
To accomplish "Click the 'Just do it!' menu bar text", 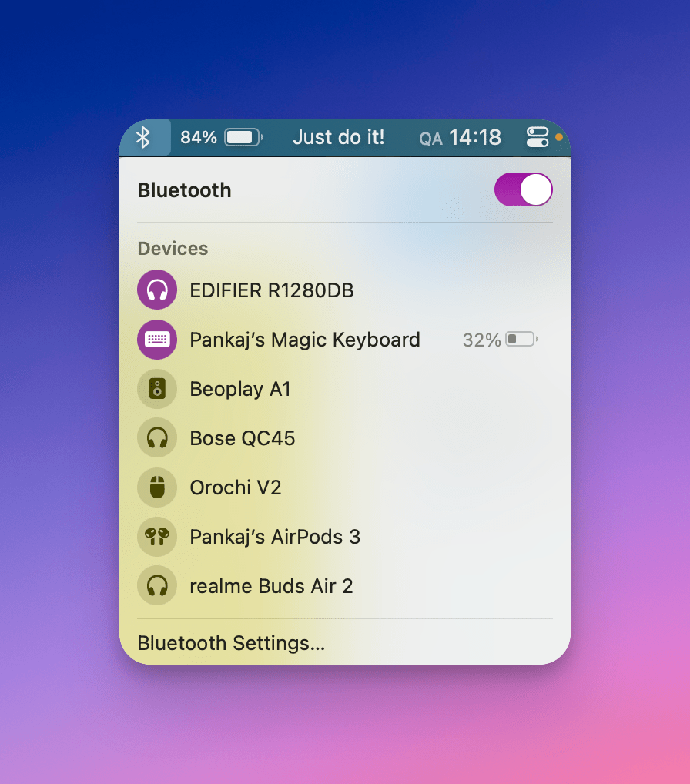I will [x=339, y=137].
